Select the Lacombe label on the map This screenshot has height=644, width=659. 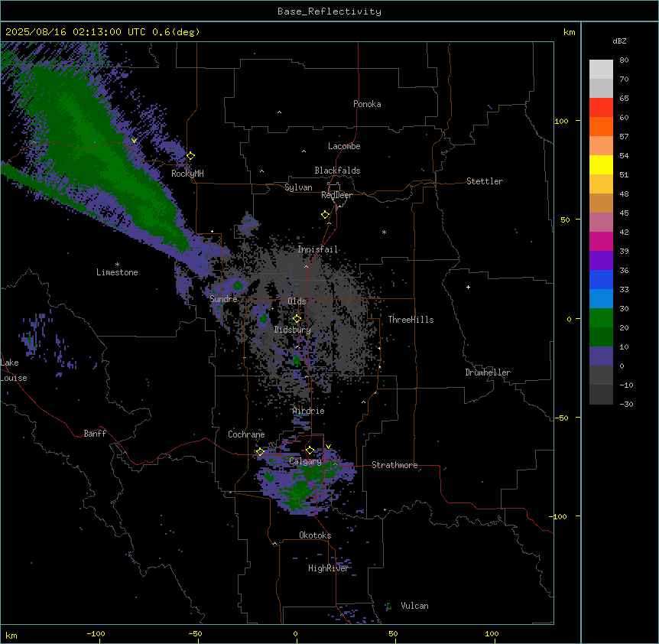point(344,146)
